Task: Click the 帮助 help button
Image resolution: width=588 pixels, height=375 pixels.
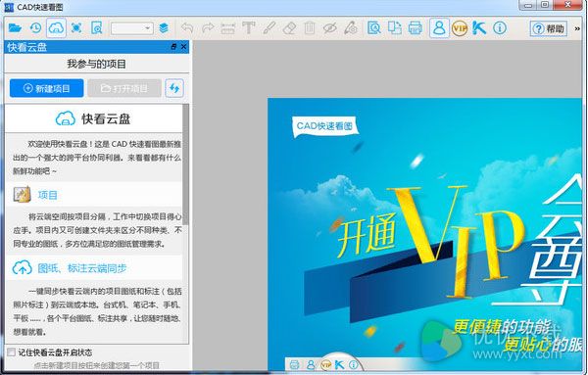Action: click(x=549, y=28)
